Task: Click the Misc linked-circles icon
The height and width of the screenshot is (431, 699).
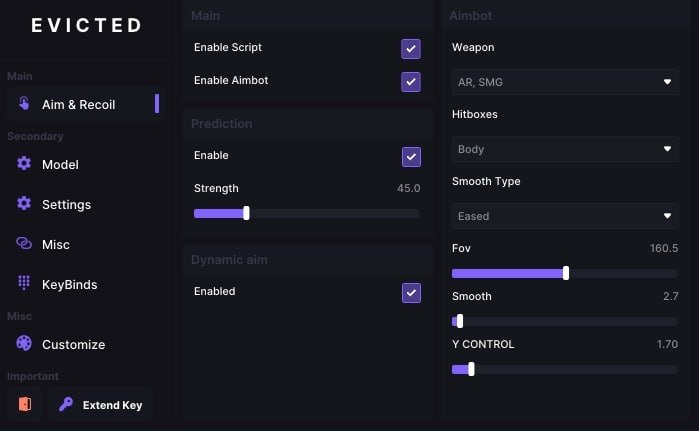Action: 24,243
